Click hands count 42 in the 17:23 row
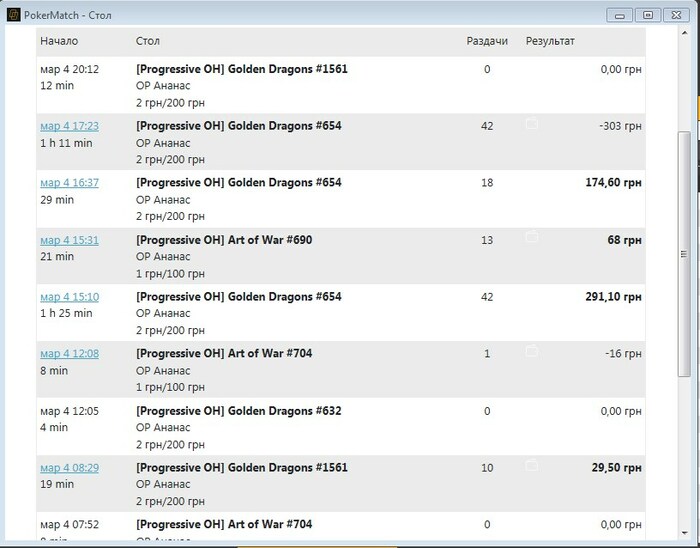This screenshot has width=700, height=548. (487, 126)
